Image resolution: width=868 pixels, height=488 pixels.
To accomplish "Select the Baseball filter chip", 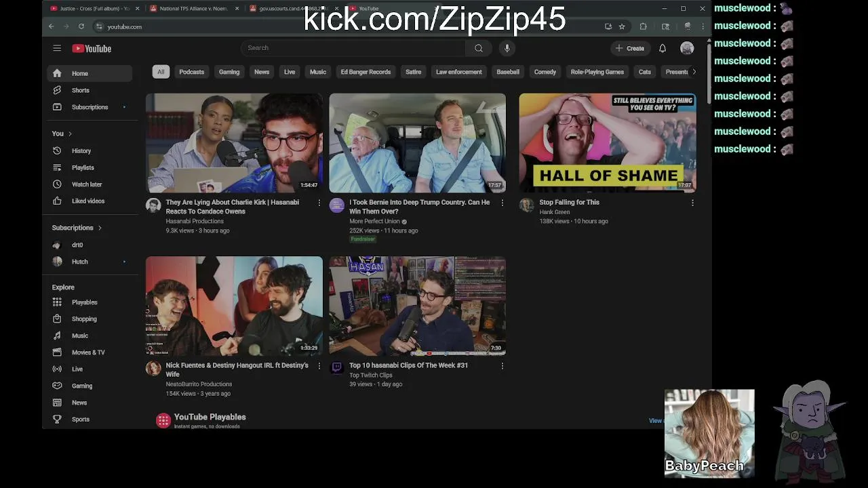I will click(x=508, y=72).
